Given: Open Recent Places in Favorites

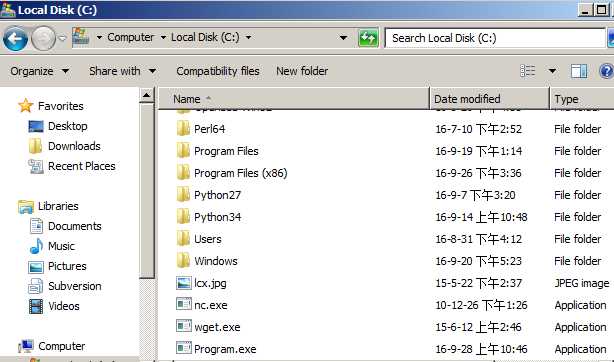Looking at the screenshot, I should [x=72, y=166].
